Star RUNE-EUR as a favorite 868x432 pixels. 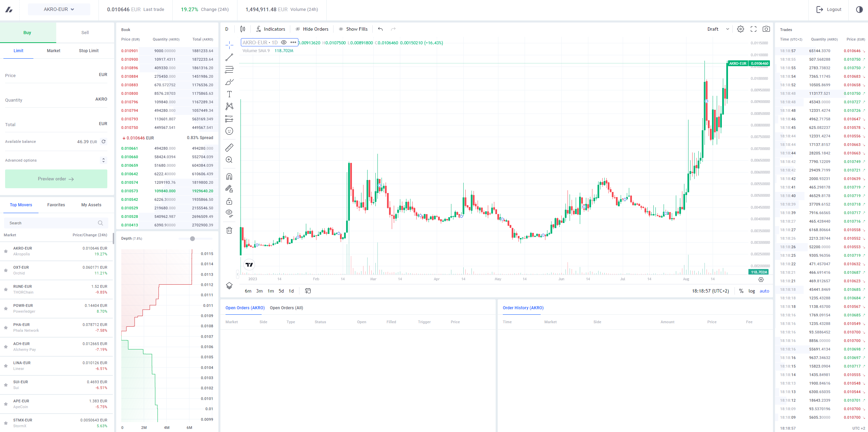(5, 289)
